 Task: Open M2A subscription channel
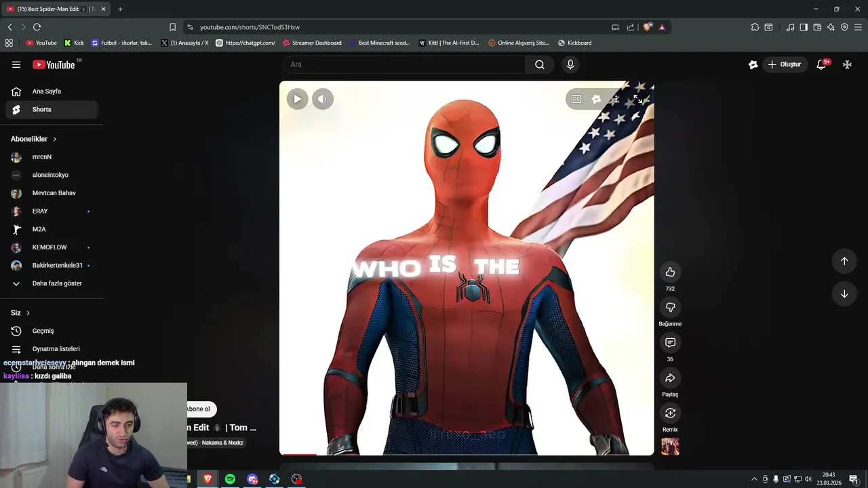pyautogui.click(x=52, y=229)
